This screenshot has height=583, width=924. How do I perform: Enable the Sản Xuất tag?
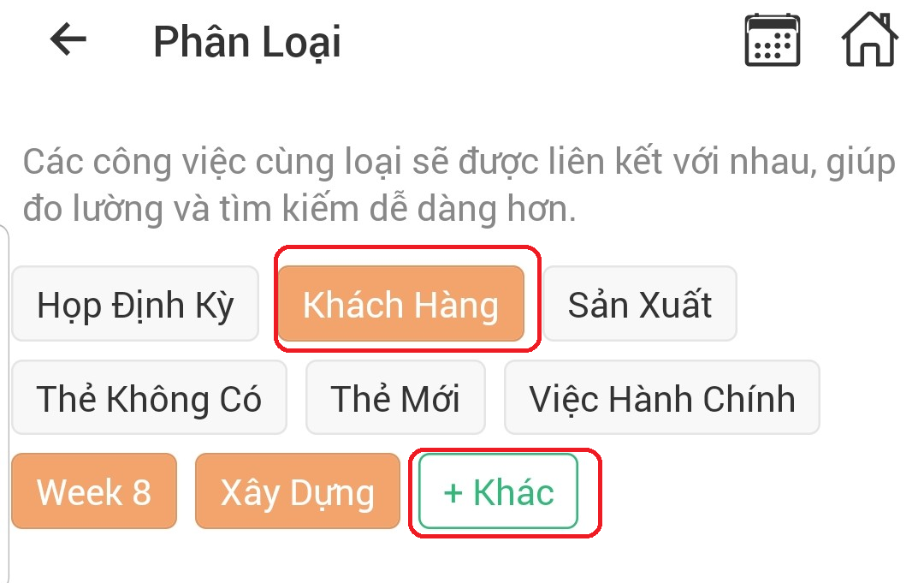click(x=639, y=304)
